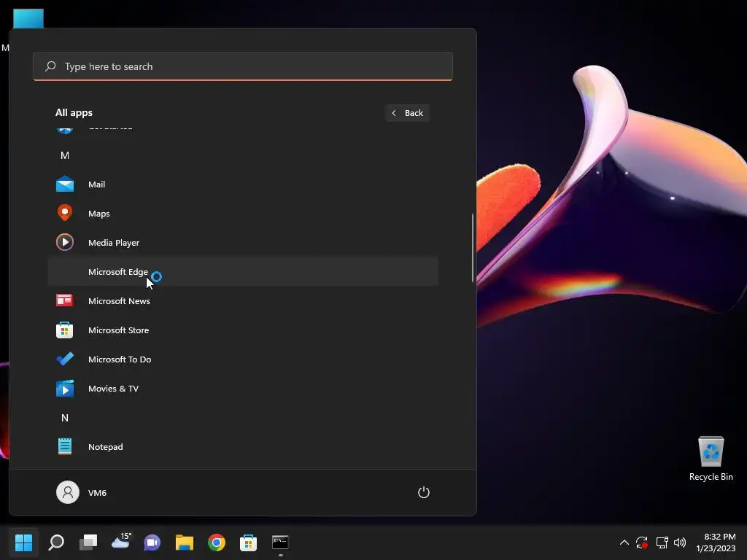Click the Microsoft News label

tap(119, 301)
